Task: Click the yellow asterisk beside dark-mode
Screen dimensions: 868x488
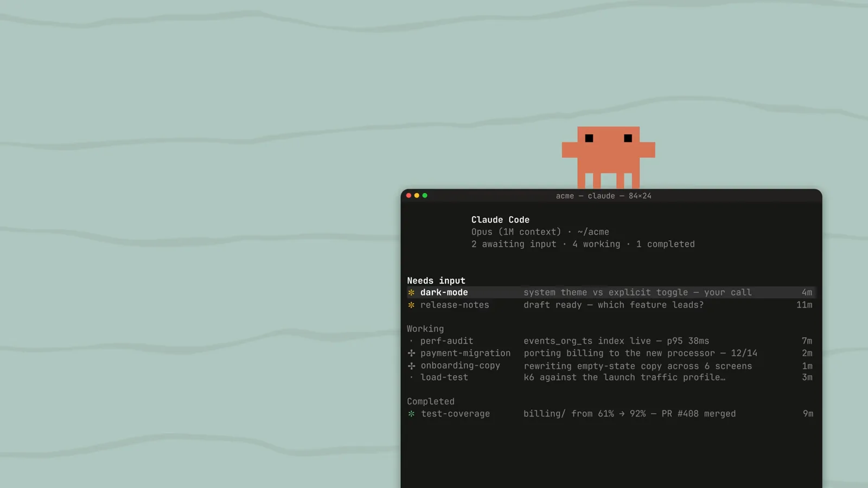Action: 411,293
